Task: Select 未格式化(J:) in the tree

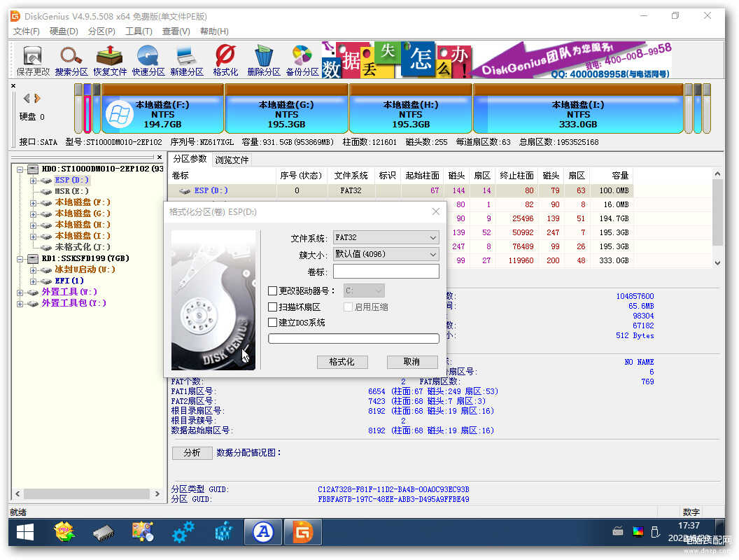Action: click(83, 247)
